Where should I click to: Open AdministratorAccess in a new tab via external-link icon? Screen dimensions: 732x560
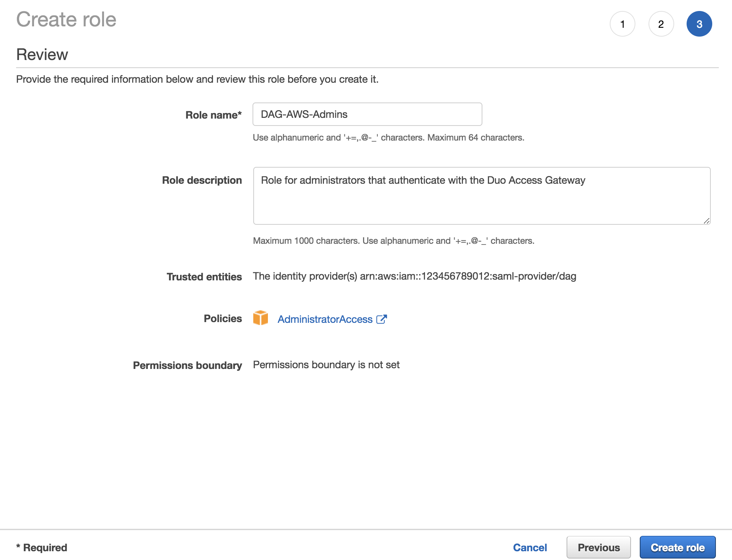[x=382, y=319]
